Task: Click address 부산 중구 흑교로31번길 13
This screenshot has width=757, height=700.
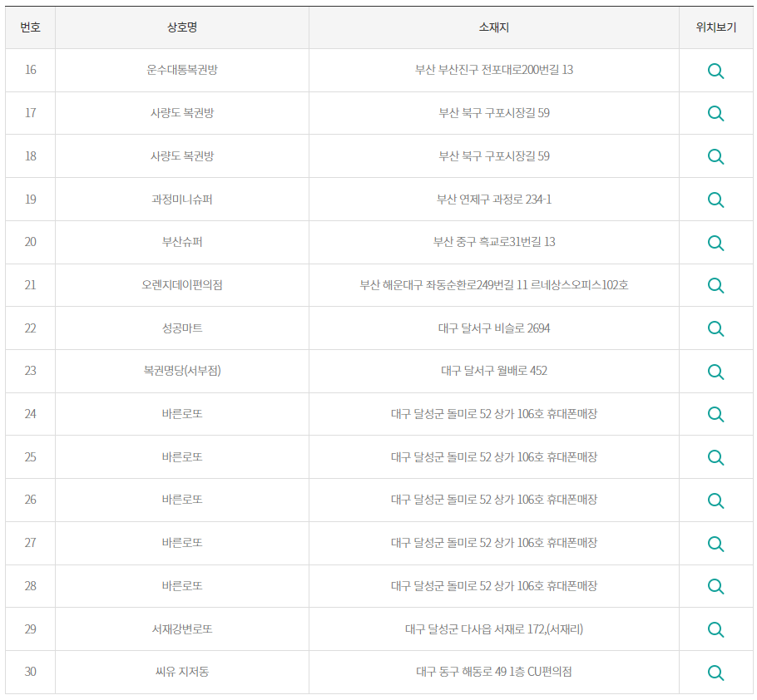Action: click(494, 242)
